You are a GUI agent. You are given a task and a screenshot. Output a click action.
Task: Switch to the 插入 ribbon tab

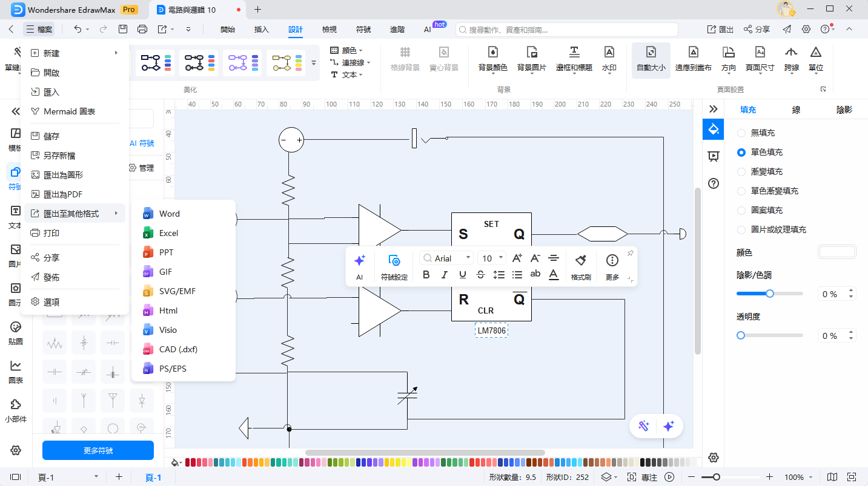(x=261, y=29)
